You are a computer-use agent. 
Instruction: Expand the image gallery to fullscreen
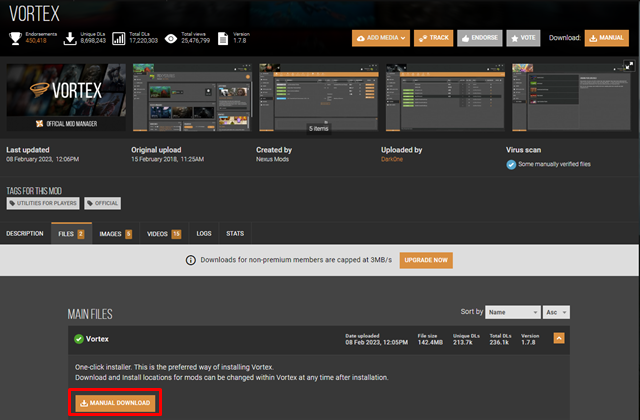pyautogui.click(x=629, y=65)
